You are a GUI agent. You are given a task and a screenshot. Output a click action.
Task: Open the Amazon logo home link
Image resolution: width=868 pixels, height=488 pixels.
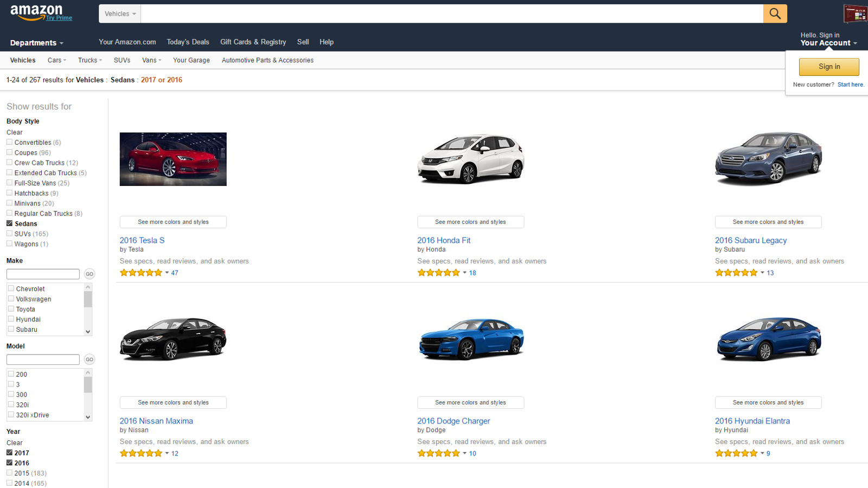[36, 12]
